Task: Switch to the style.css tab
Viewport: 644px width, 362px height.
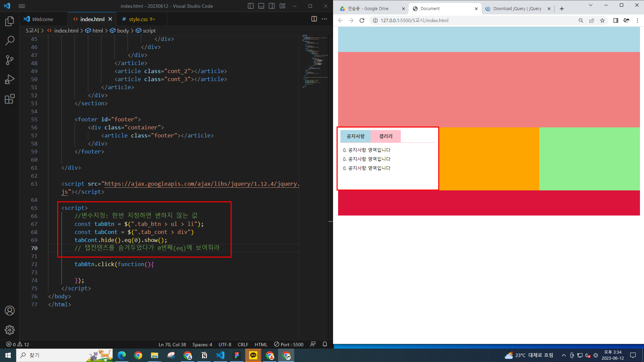Action: [x=142, y=19]
